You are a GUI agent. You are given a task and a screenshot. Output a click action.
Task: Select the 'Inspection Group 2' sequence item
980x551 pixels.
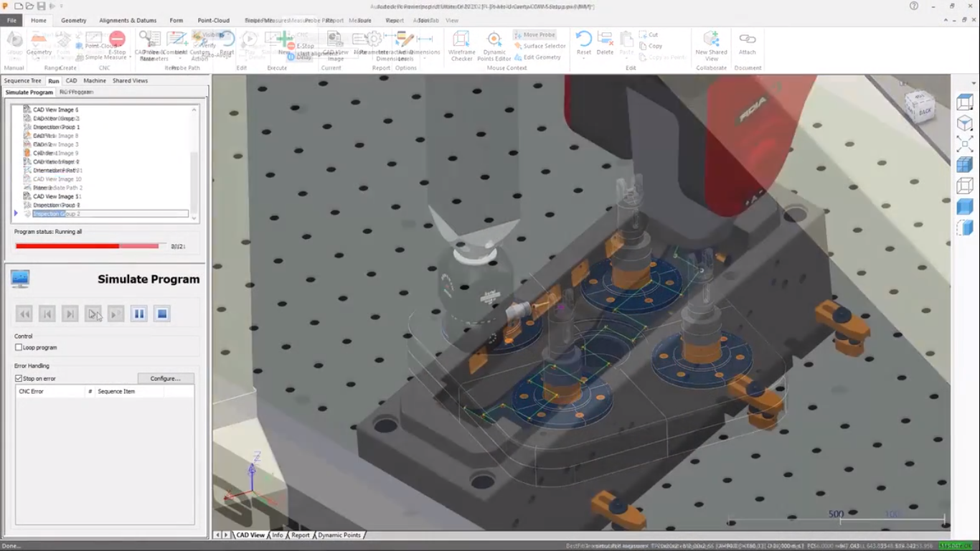(110, 214)
